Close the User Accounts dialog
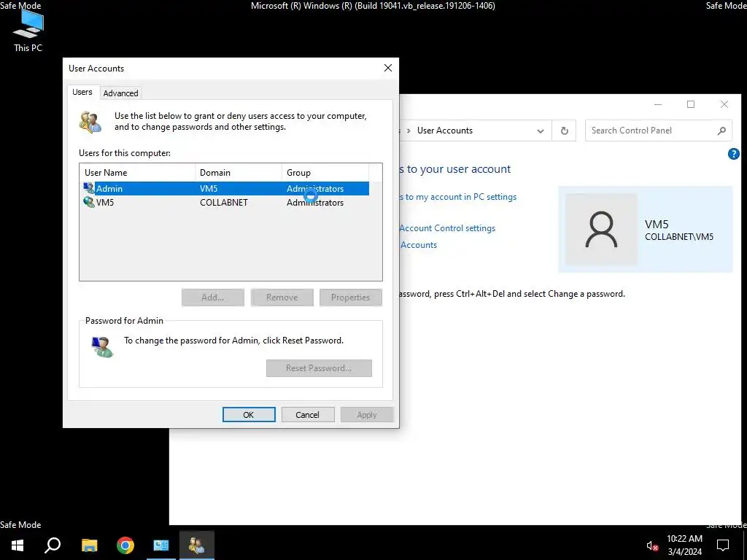Image resolution: width=747 pixels, height=560 pixels. (388, 68)
